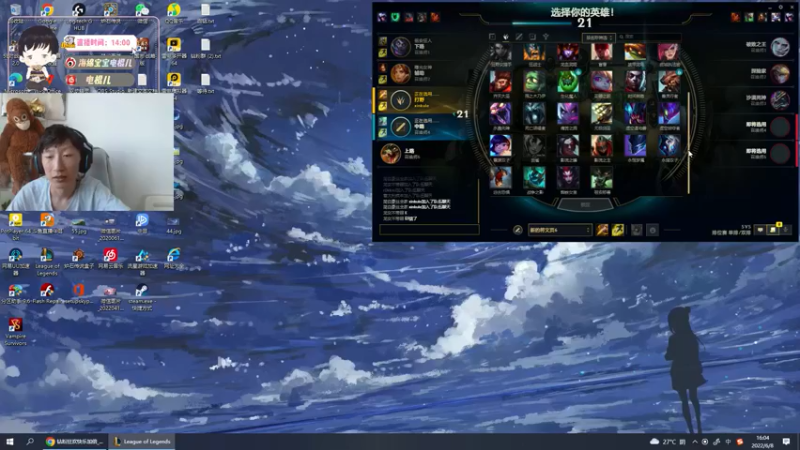This screenshot has width=800, height=450.
Task: Click the edit rune page pencil icon
Action: point(517,230)
